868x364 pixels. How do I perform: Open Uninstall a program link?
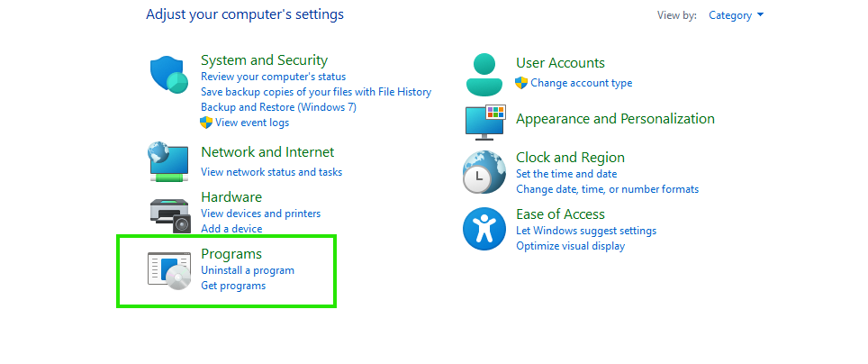click(248, 270)
